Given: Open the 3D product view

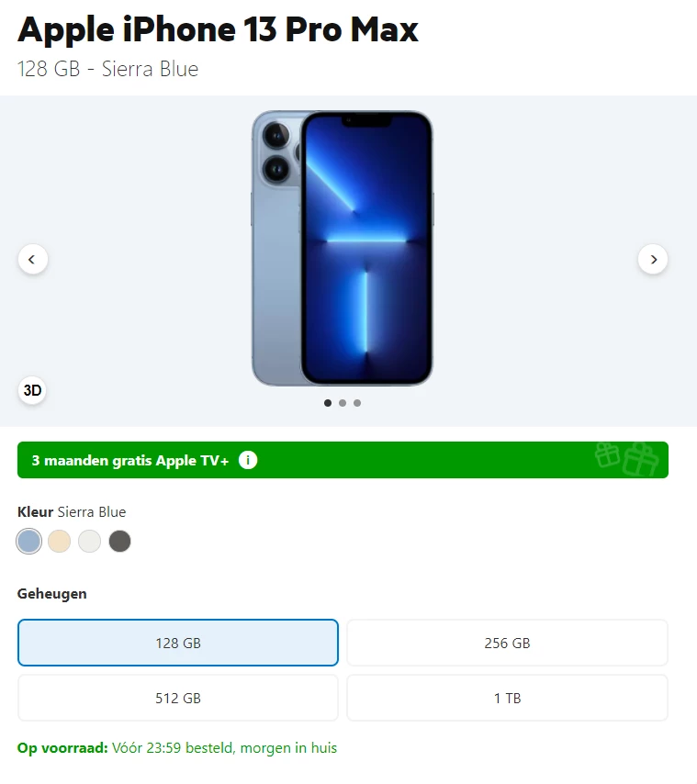Looking at the screenshot, I should (x=32, y=390).
